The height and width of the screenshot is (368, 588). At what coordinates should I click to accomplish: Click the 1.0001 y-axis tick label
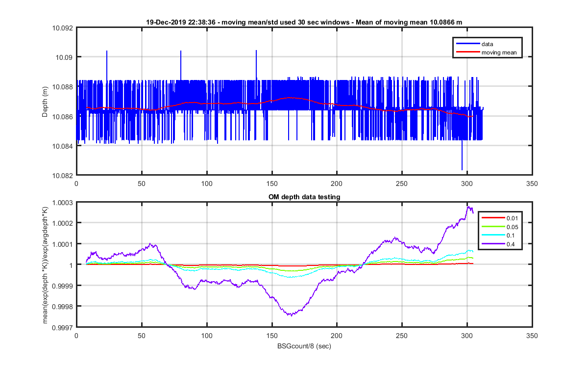click(x=63, y=244)
